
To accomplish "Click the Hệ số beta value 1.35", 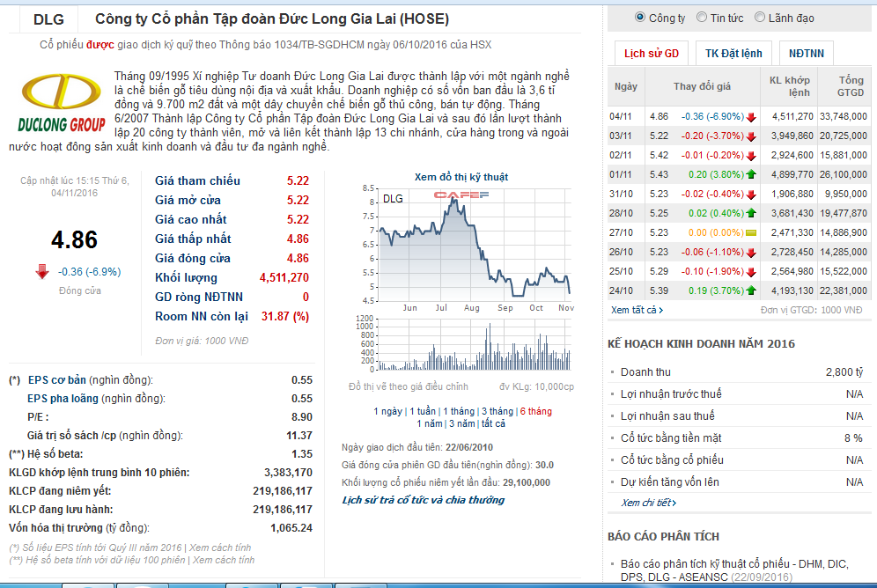I will pyautogui.click(x=302, y=454).
